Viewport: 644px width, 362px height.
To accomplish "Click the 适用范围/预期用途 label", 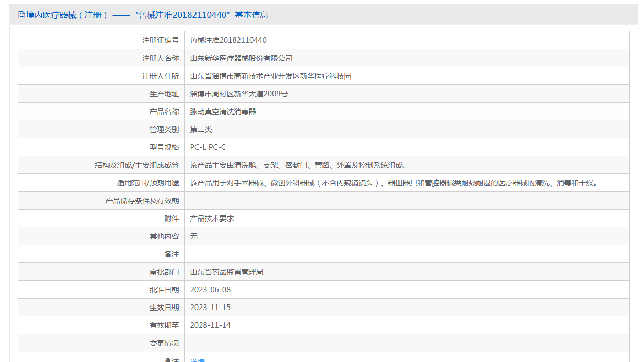I will tap(148, 183).
